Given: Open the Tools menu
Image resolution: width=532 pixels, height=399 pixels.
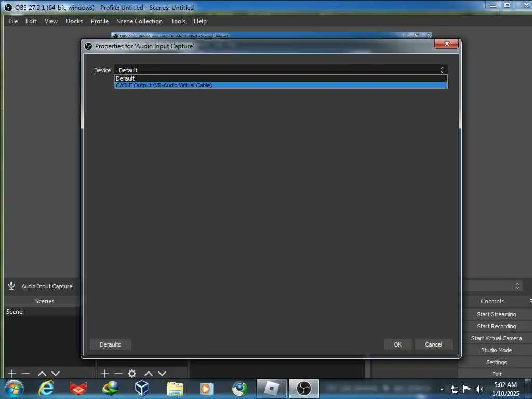Looking at the screenshot, I should [x=179, y=21].
